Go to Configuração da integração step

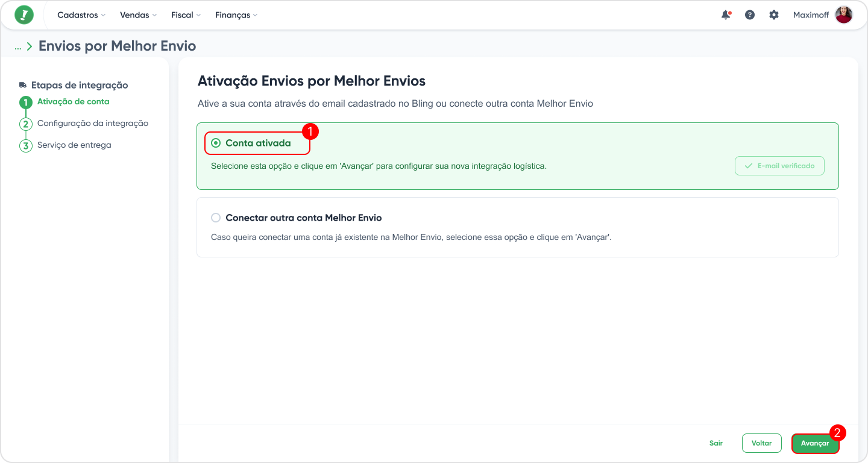click(x=93, y=124)
